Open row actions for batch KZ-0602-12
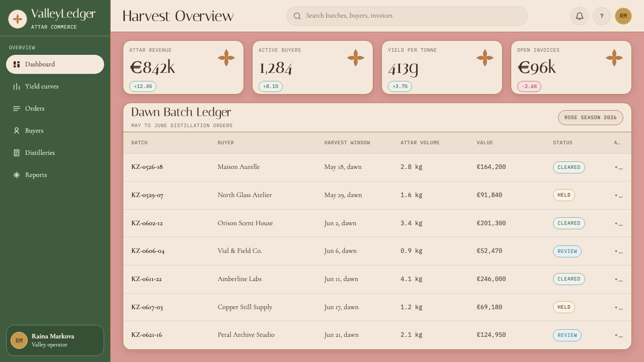The image size is (644, 362). coord(619,223)
